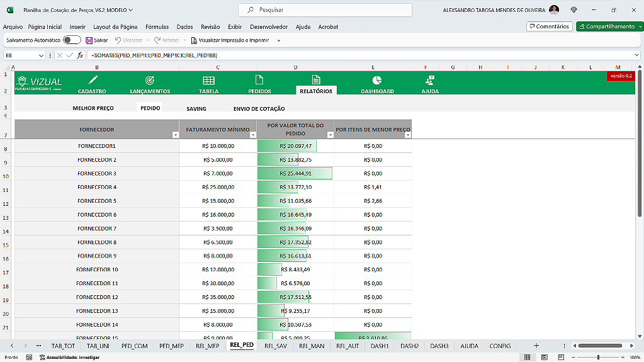Screen dimensions: 644x362
Task: Open the Saving report link
Action: click(196, 108)
